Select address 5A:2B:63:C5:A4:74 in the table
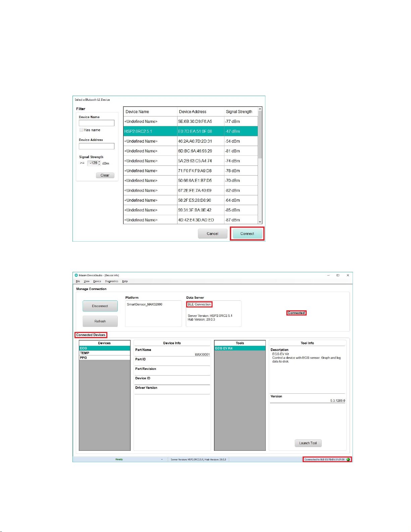Image resolution: width=411 pixels, height=532 pixels. click(x=201, y=161)
